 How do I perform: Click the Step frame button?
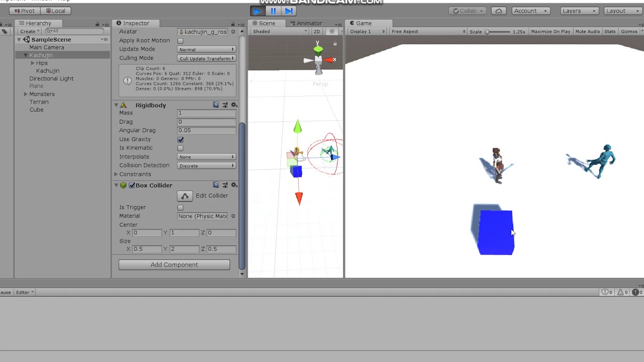[x=289, y=11]
